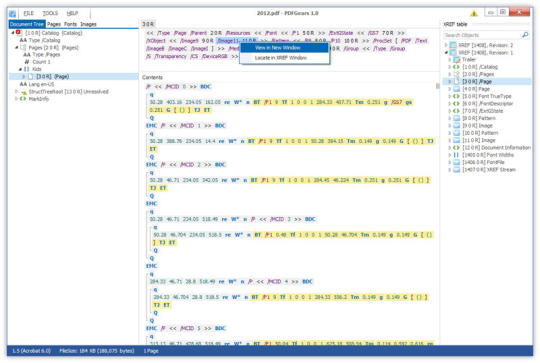This screenshot has height=363, width=540.
Task: Expand the [11 0 R] Image entry
Action: 450,140
